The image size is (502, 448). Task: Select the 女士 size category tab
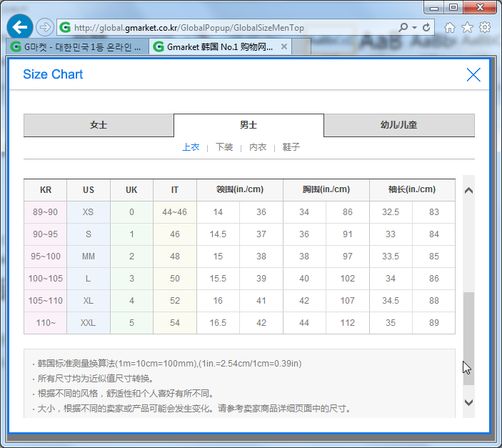[x=99, y=125]
